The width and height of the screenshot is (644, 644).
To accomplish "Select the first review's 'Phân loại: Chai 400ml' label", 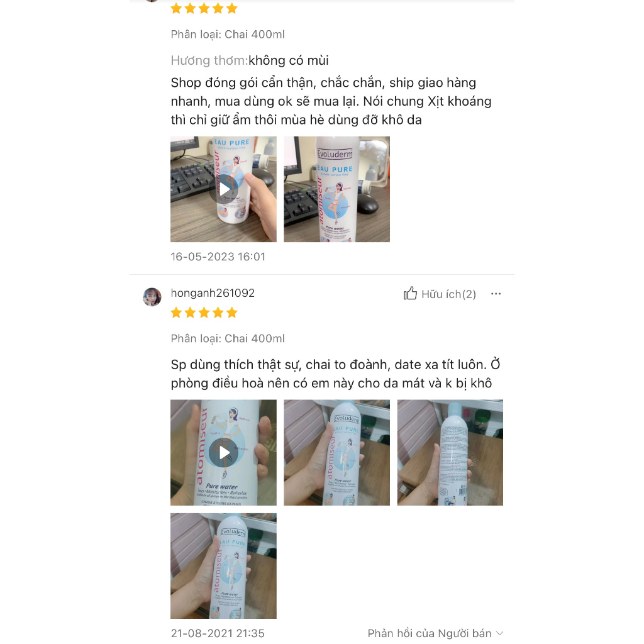I will 228,35.
